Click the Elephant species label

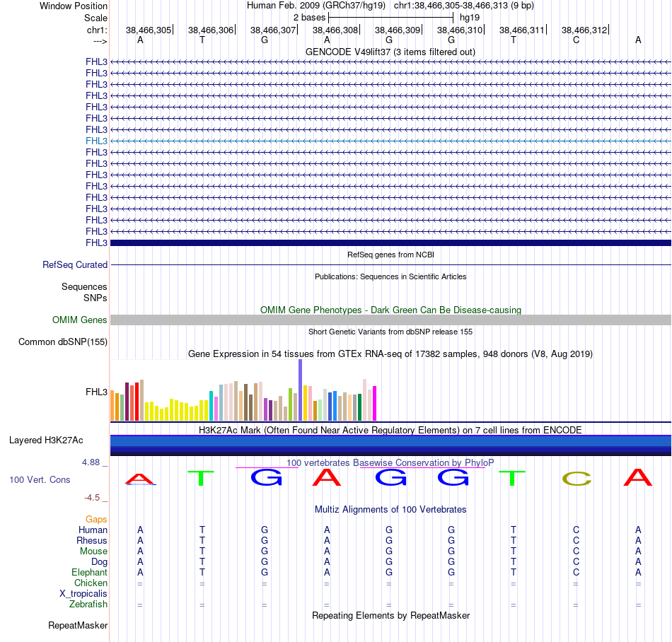coord(89,572)
